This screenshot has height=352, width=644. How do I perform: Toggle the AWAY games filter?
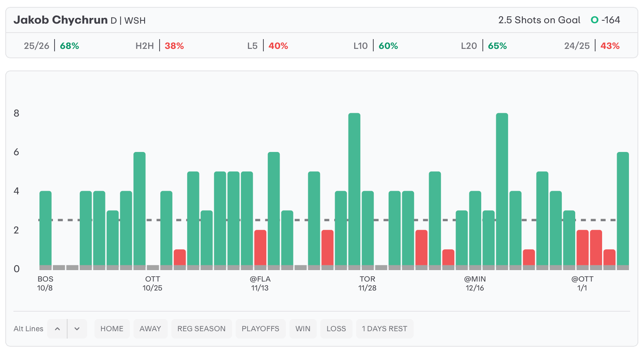pos(150,329)
